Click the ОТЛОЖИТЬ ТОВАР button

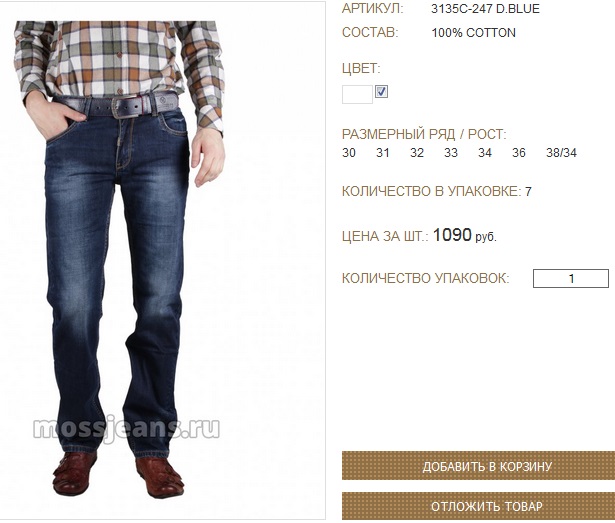487,506
